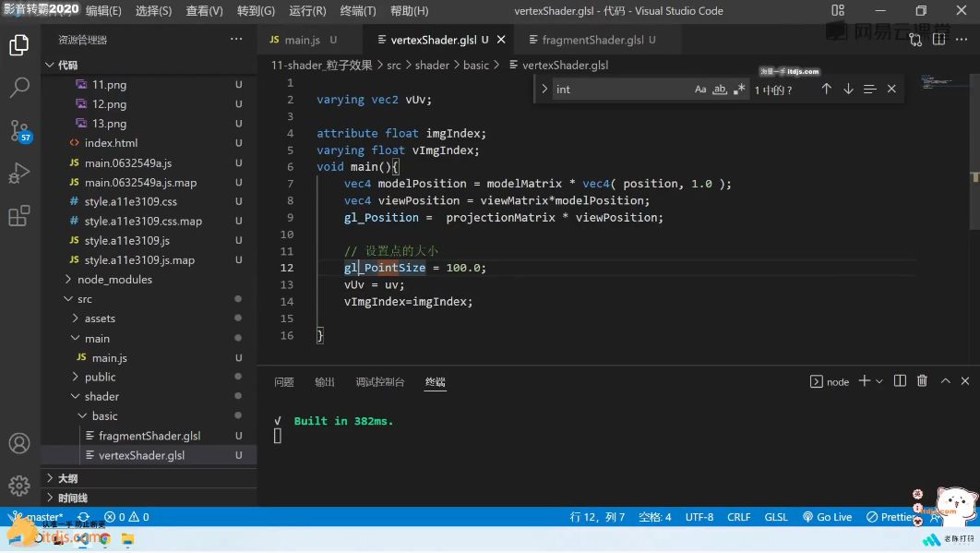Open the 选择(S) menu
This screenshot has width=980, height=553.
154,11
